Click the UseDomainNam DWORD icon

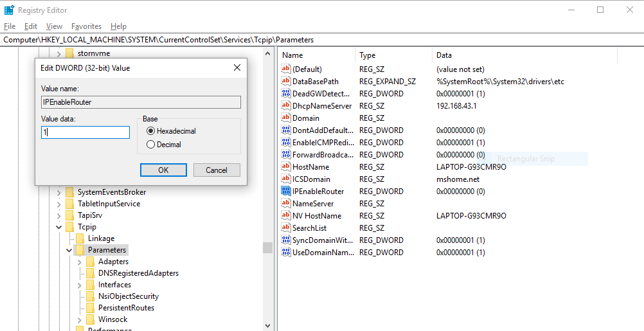[x=285, y=252]
